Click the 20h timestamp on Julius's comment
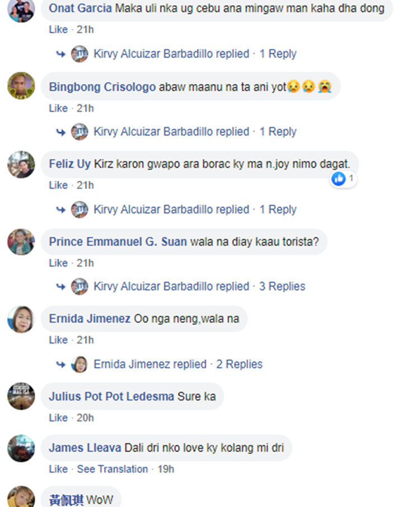 pyautogui.click(x=85, y=418)
